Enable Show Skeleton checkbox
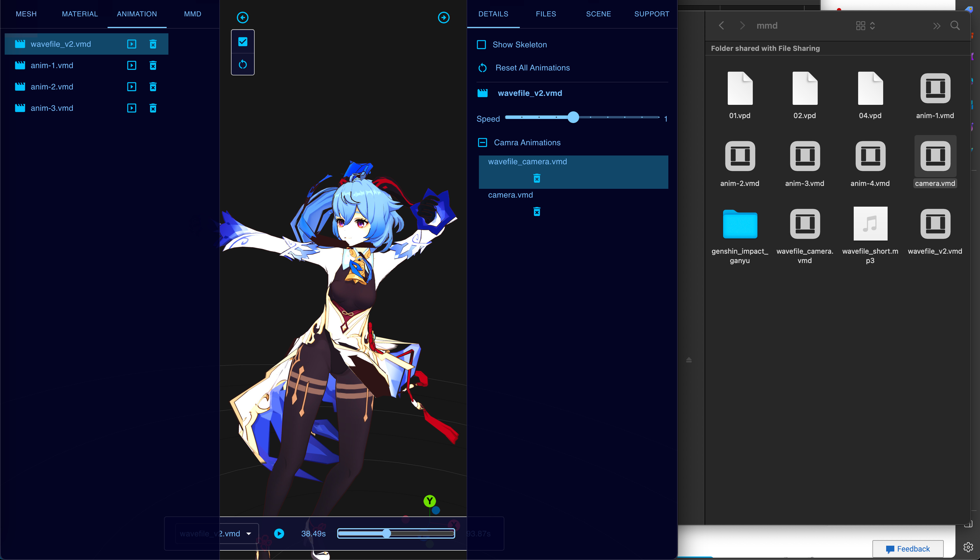Screen dimensions: 980x560 481,45
